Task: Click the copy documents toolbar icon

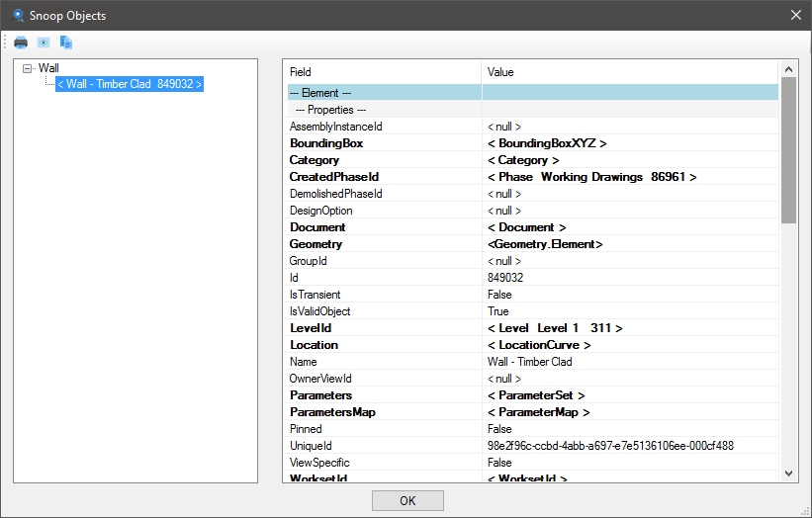Action: [65, 43]
